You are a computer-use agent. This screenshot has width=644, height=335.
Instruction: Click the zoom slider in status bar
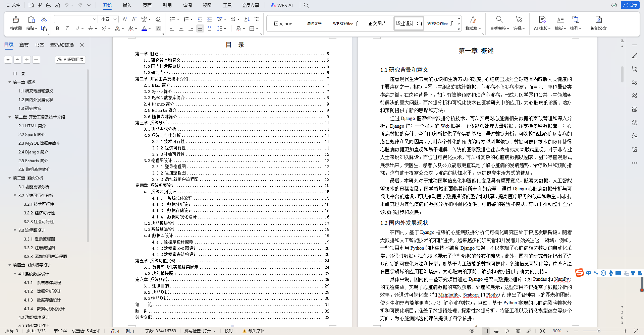coord(600,331)
